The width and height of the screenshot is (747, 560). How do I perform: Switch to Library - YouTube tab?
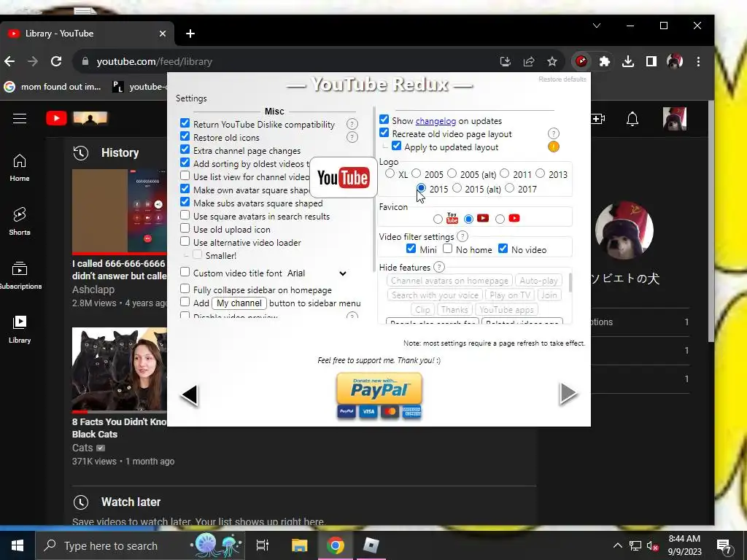pos(88,34)
